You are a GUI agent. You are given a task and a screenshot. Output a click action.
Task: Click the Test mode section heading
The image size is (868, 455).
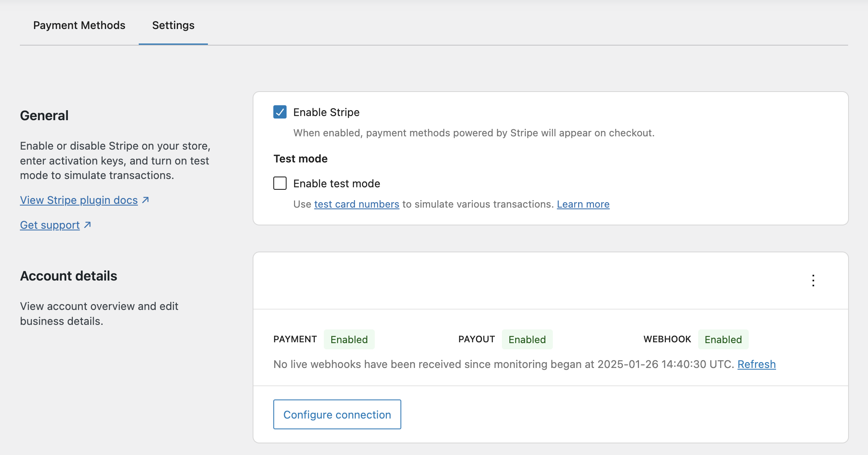(300, 159)
